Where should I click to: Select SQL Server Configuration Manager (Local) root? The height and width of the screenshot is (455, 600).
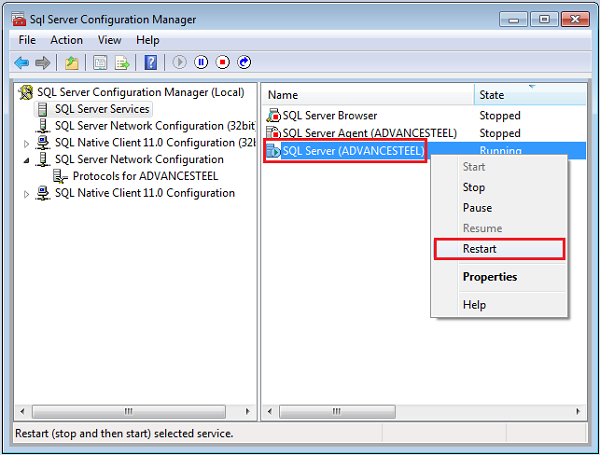point(140,92)
